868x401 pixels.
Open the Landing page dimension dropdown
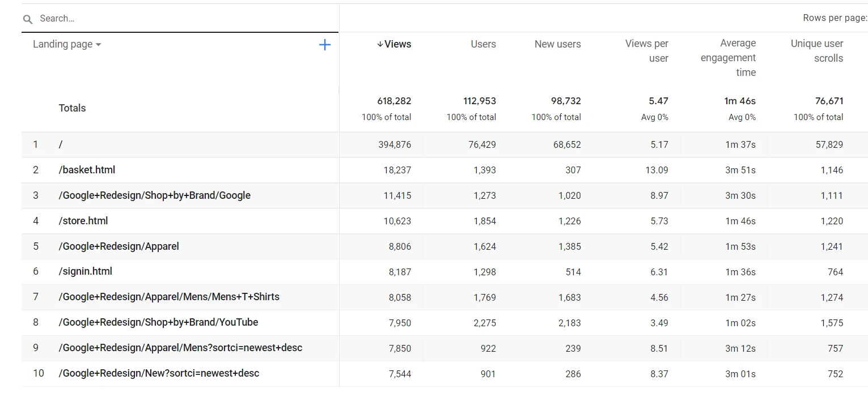[x=67, y=44]
